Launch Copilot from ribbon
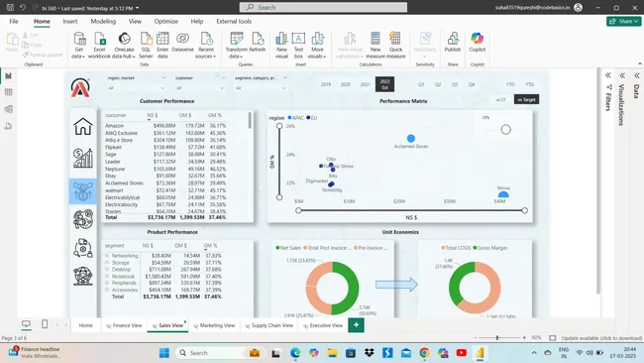The height and width of the screenshot is (363, 644). (x=478, y=43)
